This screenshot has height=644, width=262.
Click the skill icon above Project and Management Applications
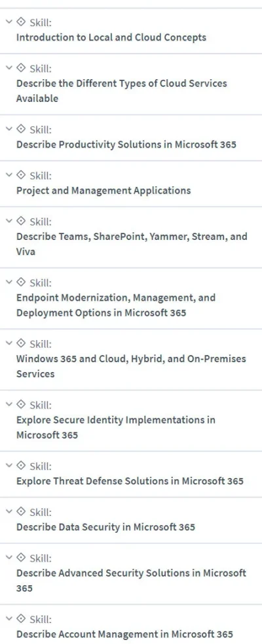point(20,175)
